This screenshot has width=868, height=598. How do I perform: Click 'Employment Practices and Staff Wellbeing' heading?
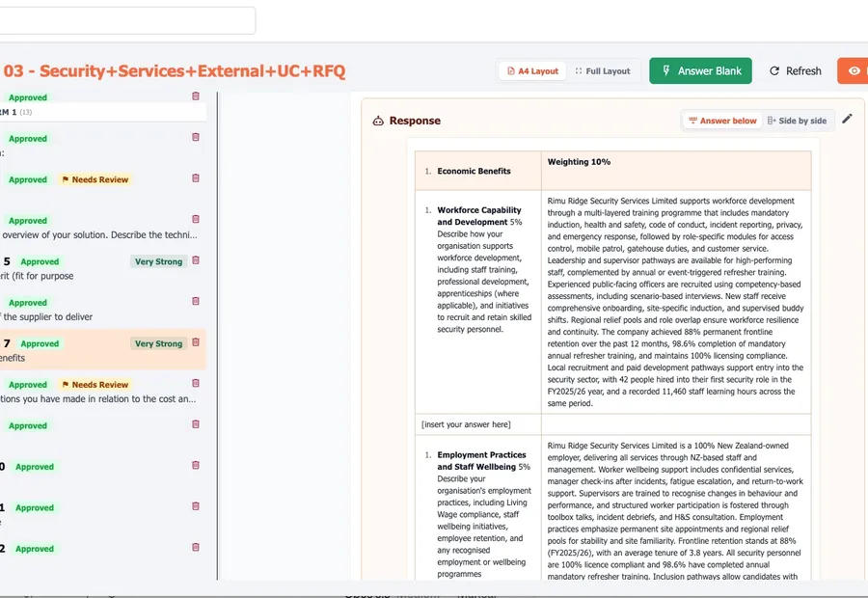click(x=481, y=461)
